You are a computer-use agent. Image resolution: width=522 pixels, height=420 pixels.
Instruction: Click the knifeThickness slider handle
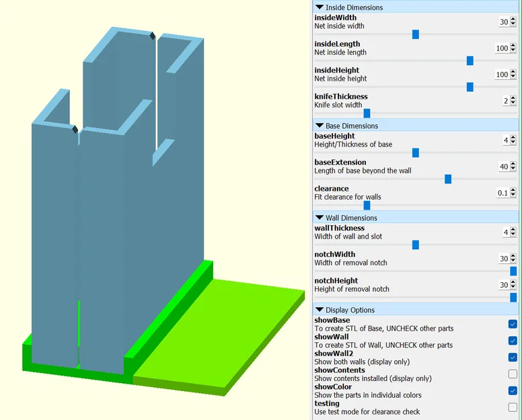point(367,113)
